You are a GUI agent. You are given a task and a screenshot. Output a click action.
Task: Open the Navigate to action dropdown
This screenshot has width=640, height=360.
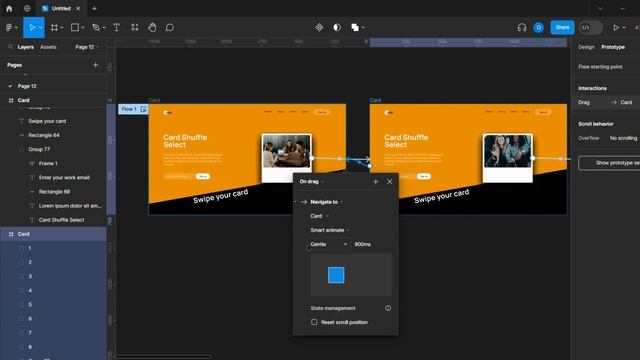(x=327, y=202)
